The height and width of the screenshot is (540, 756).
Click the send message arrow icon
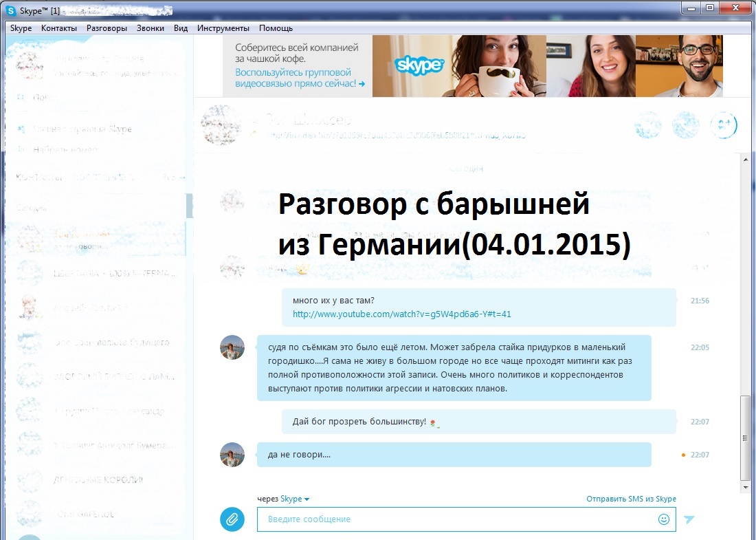[x=689, y=519]
